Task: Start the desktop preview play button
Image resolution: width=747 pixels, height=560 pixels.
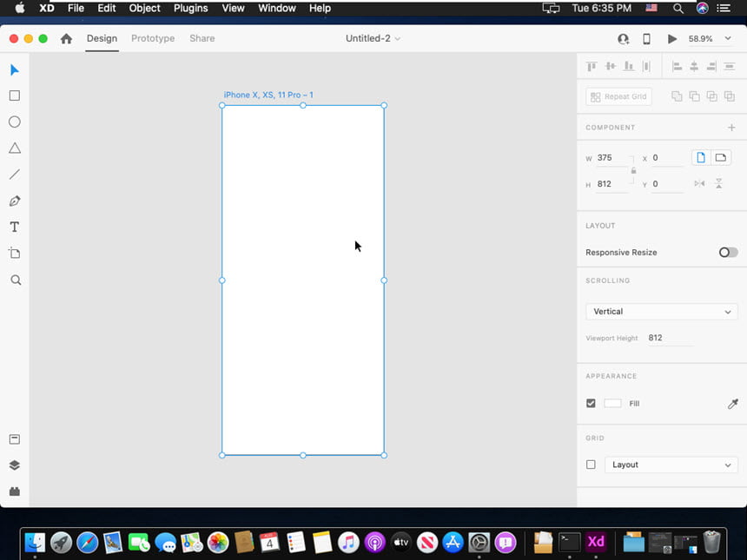Action: coord(671,38)
